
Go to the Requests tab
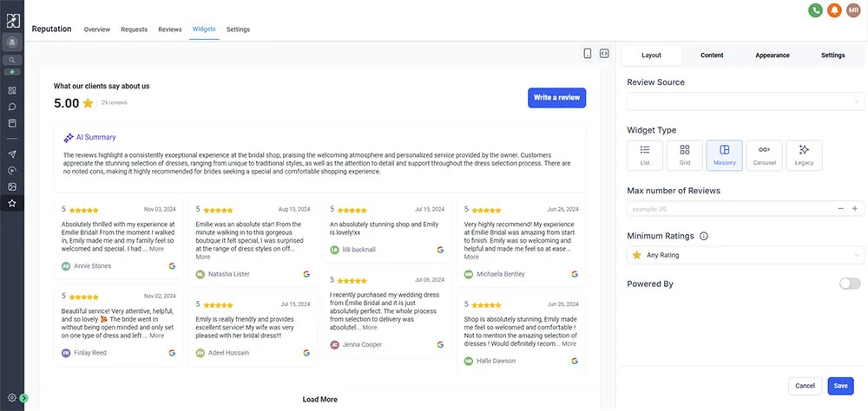[x=134, y=29]
